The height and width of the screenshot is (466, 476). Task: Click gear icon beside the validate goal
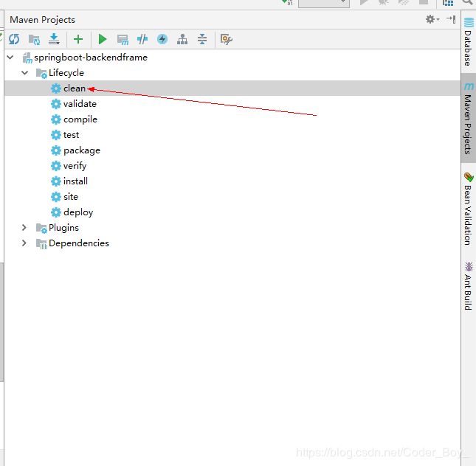coord(56,104)
